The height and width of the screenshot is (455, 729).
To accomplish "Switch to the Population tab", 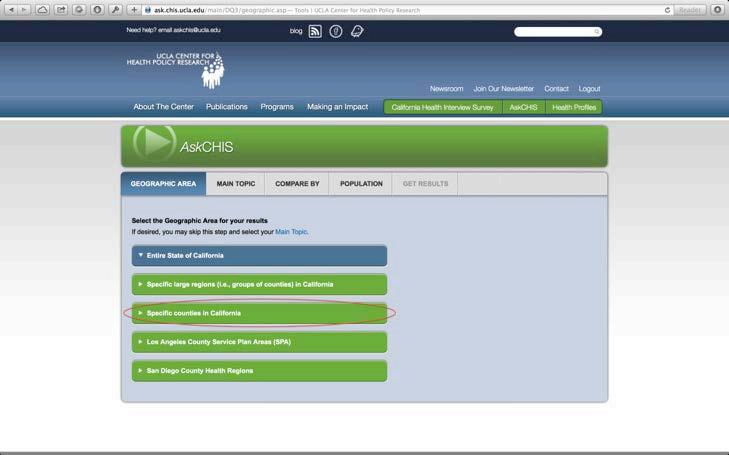I will pos(361,184).
